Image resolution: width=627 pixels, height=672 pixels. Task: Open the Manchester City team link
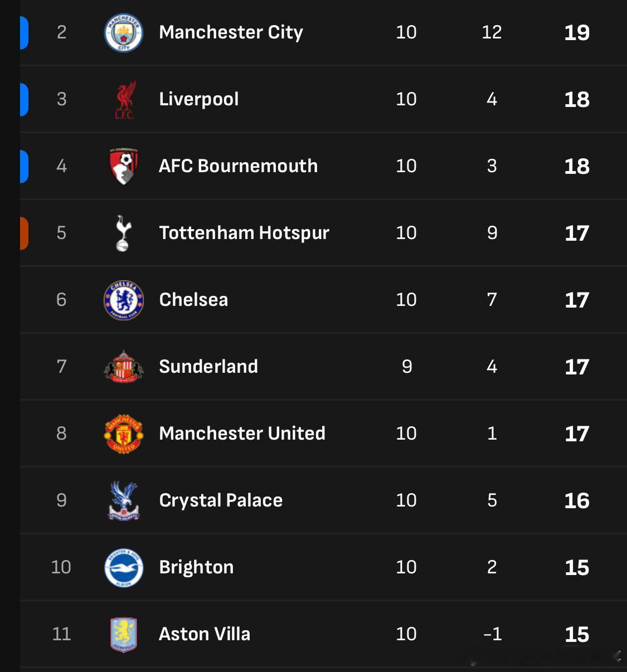231,32
